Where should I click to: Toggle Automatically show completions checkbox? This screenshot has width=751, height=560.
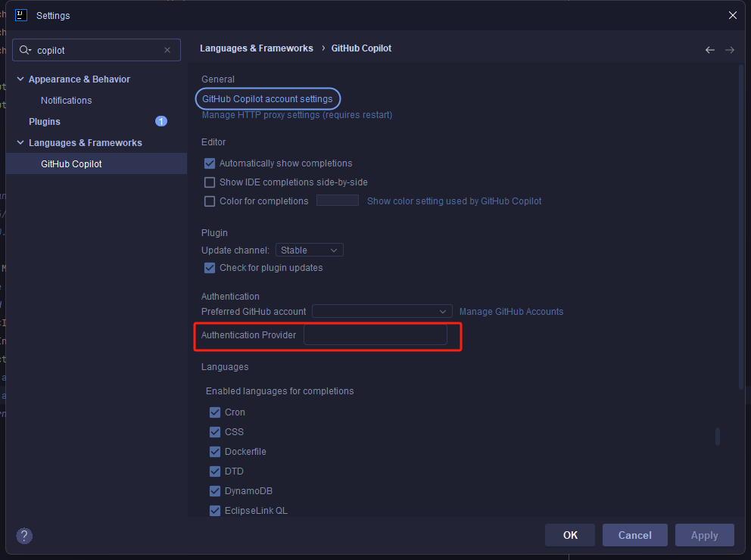[209, 163]
